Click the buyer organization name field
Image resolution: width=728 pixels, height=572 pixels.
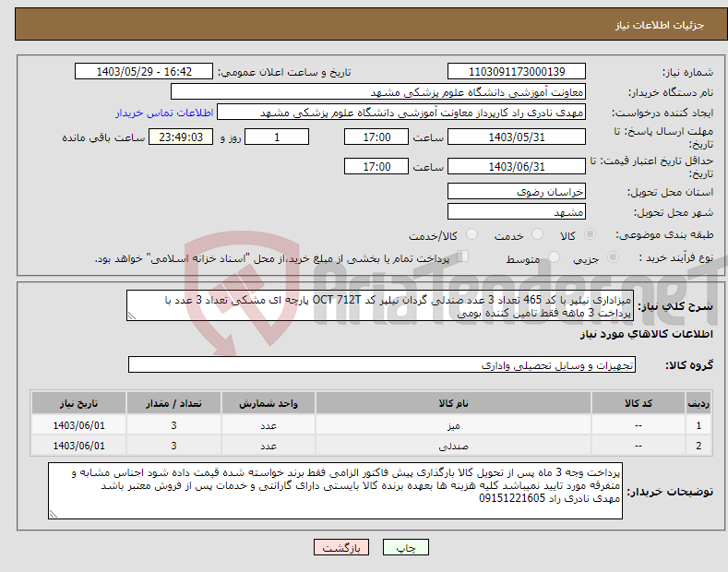pyautogui.click(x=378, y=92)
